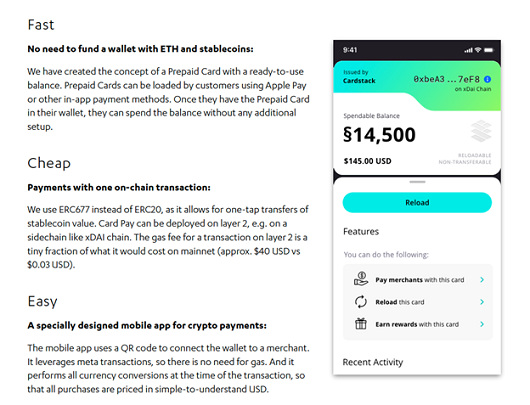The height and width of the screenshot is (405, 530).
Task: Click the battery status icon
Action: click(488, 50)
